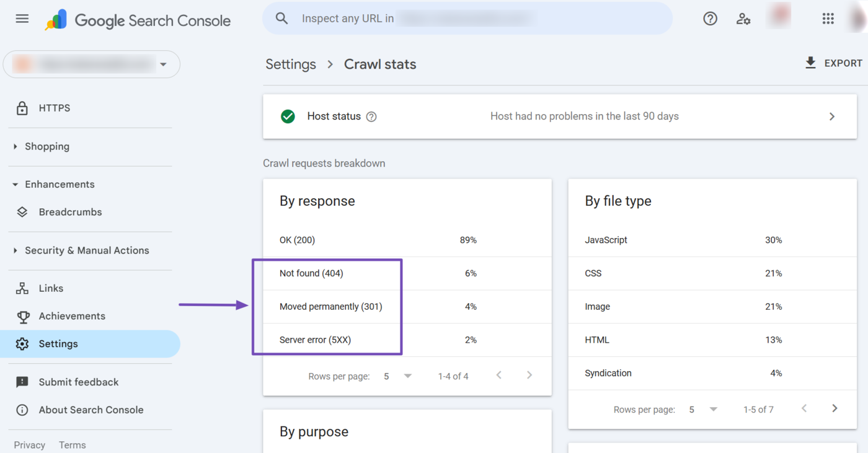The height and width of the screenshot is (453, 868).
Task: Open Rows per page dropdown under By response
Action: pyautogui.click(x=407, y=376)
